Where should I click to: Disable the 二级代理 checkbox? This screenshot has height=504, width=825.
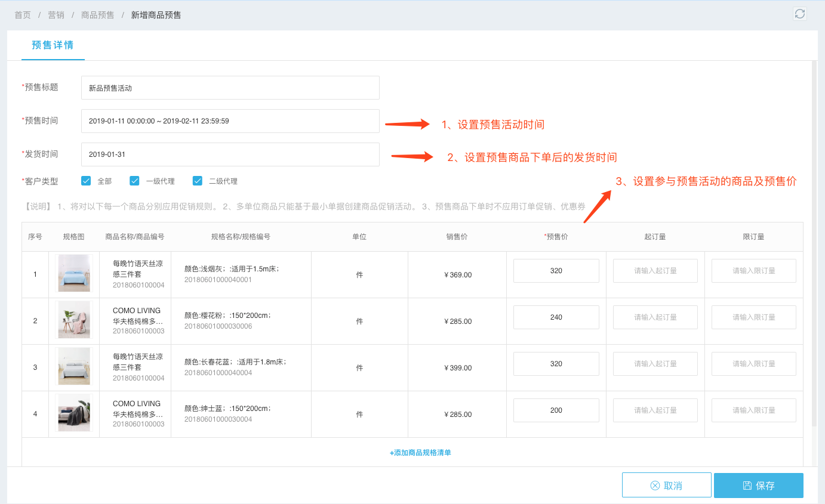point(198,181)
